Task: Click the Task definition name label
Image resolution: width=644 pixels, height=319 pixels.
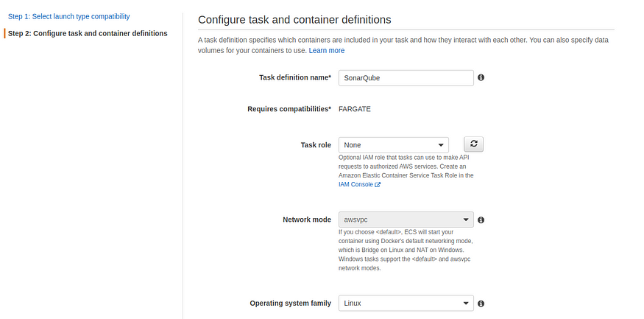Action: [294, 77]
